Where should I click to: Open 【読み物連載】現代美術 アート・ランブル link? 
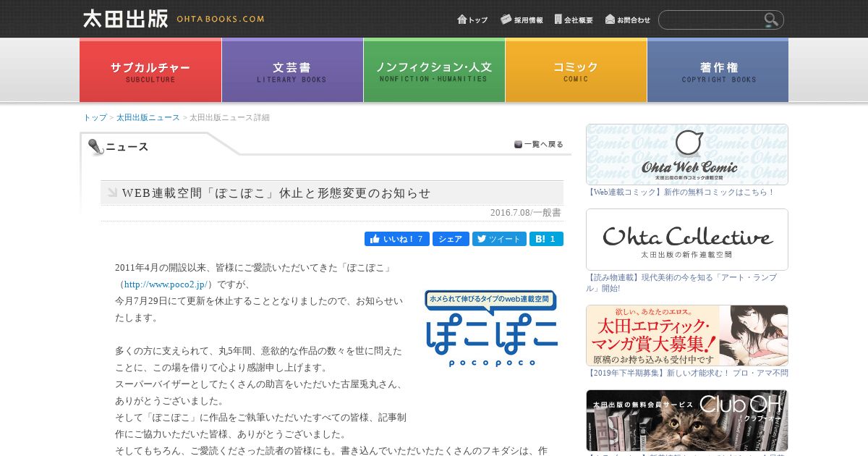[682, 282]
